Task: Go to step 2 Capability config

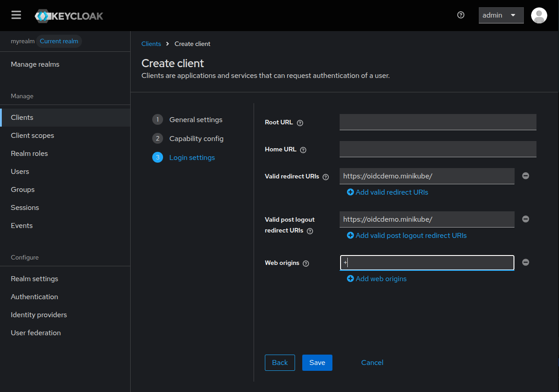Action: [188, 139]
